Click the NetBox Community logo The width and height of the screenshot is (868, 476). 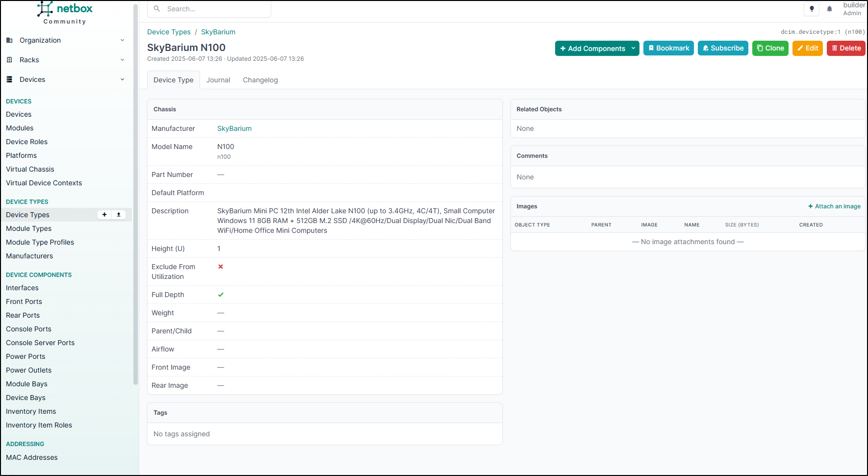[x=65, y=13]
